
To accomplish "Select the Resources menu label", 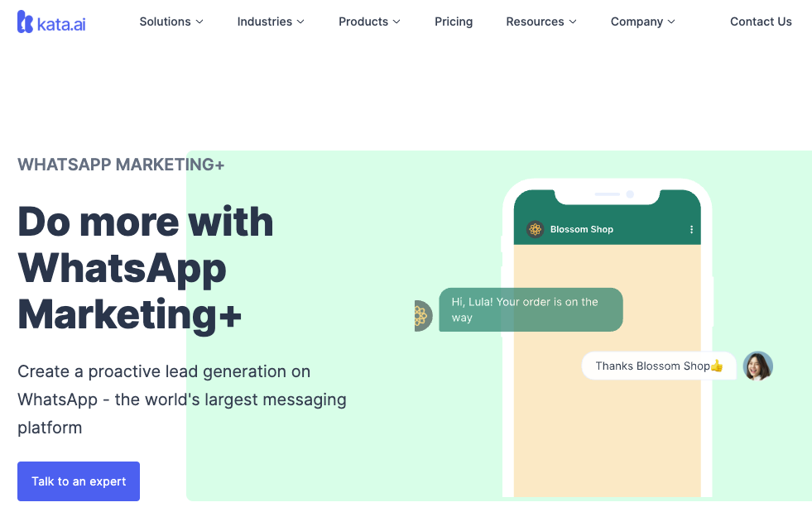I will pos(535,22).
